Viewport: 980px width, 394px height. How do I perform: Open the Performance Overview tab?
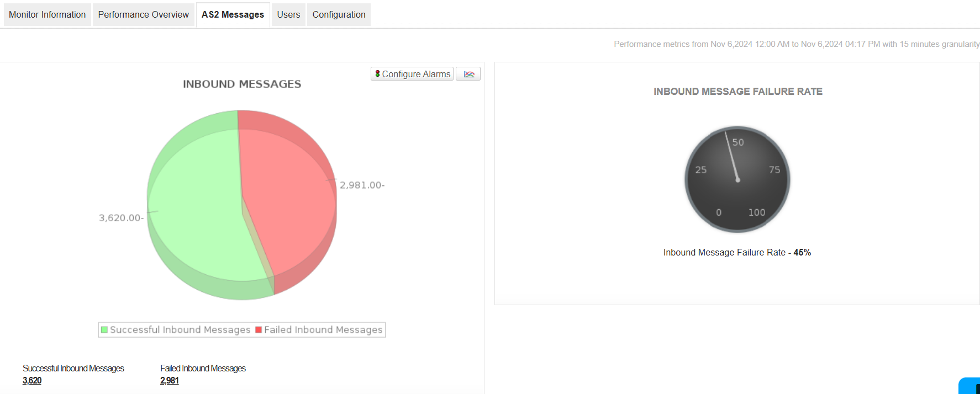(144, 14)
